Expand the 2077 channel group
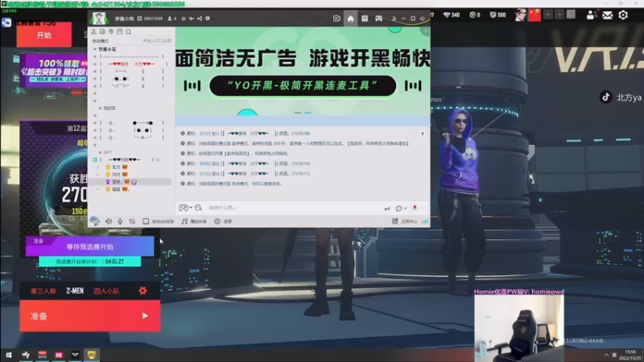The height and width of the screenshot is (362, 644). pyautogui.click(x=100, y=152)
